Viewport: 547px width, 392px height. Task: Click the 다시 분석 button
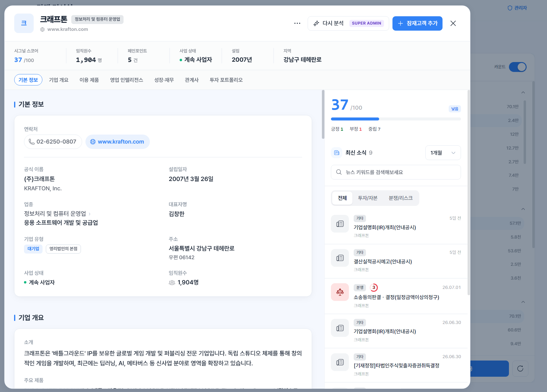coord(348,23)
